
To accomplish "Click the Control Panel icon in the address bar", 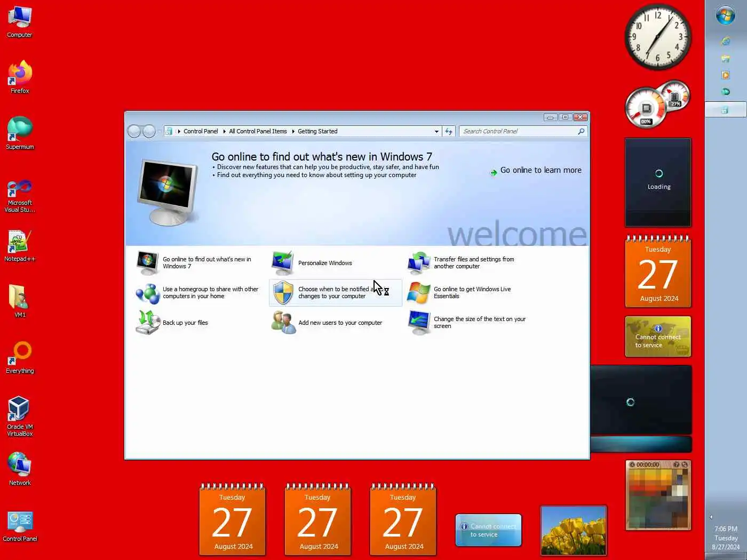I will 169,131.
